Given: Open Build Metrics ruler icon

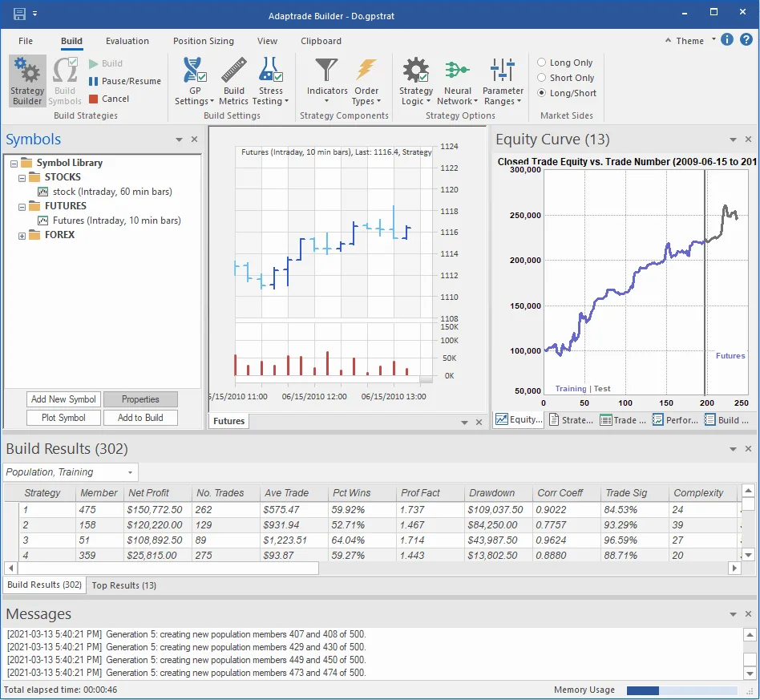Looking at the screenshot, I should pos(233,71).
